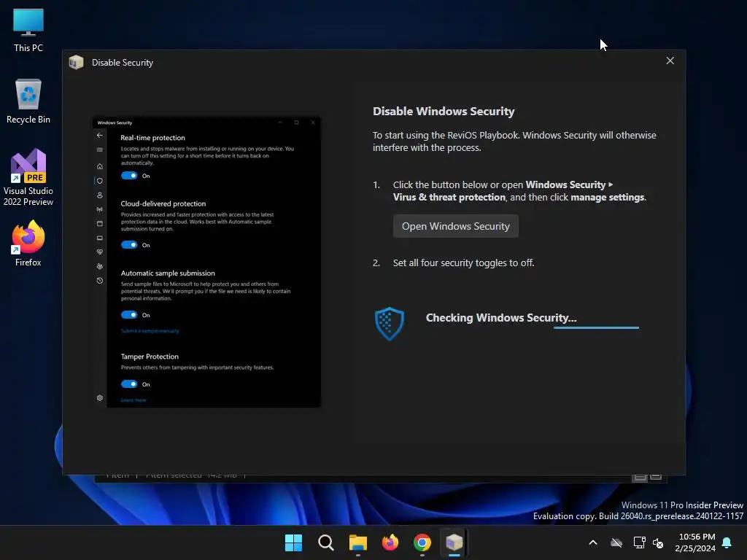
Task: Click Device security icon in preview sidebar
Action: tap(99, 238)
